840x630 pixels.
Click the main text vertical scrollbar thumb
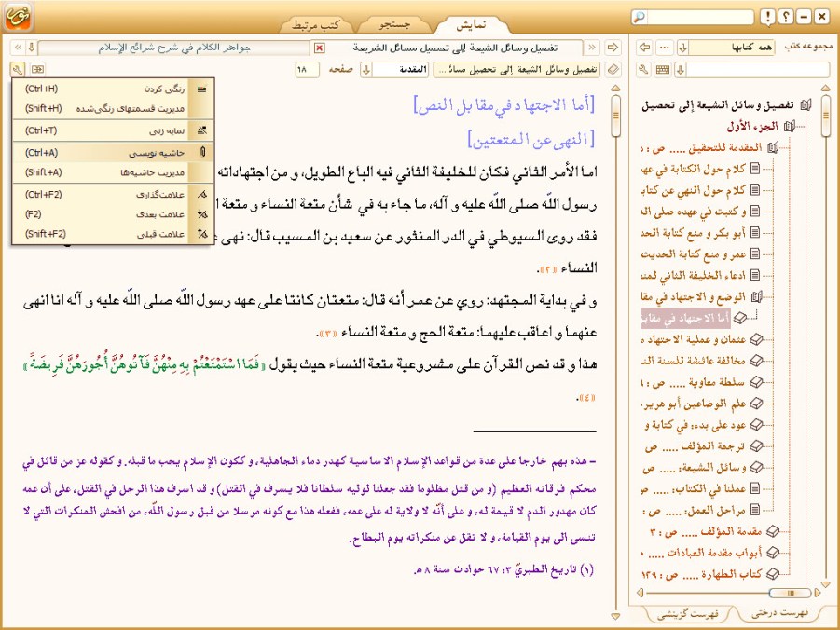[615, 115]
